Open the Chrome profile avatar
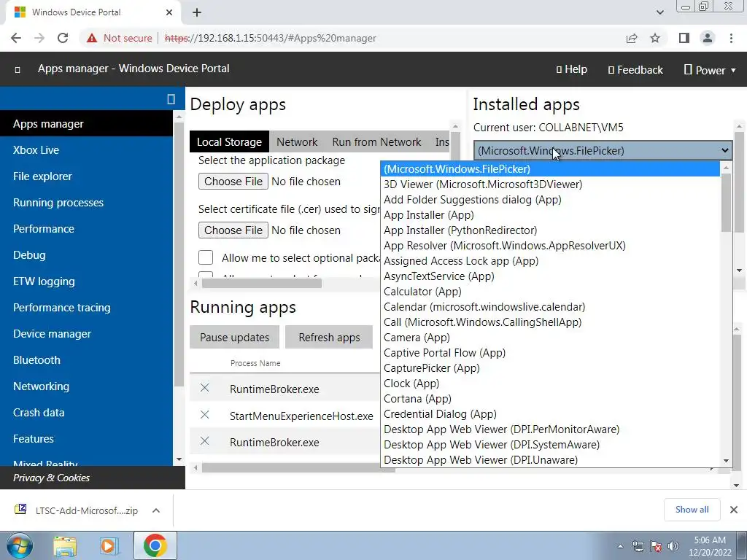This screenshot has width=747, height=560. click(x=708, y=38)
